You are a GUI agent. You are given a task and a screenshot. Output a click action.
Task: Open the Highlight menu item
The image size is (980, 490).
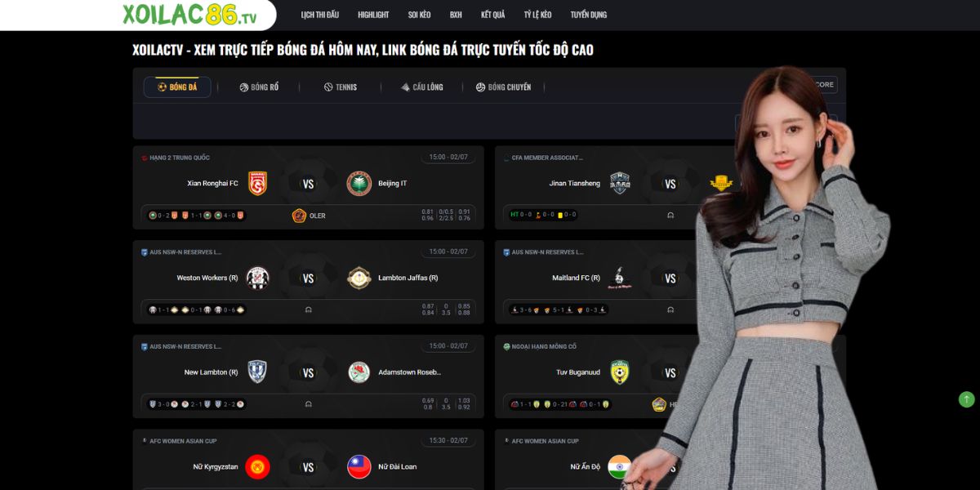(x=373, y=15)
